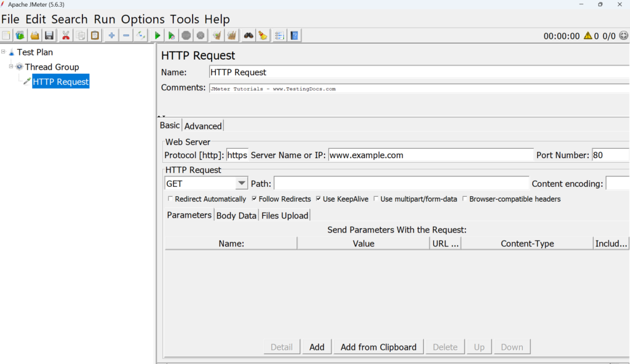Screen dimensions: 630x364
Task: Open the GET method dropdown
Action: (x=241, y=183)
